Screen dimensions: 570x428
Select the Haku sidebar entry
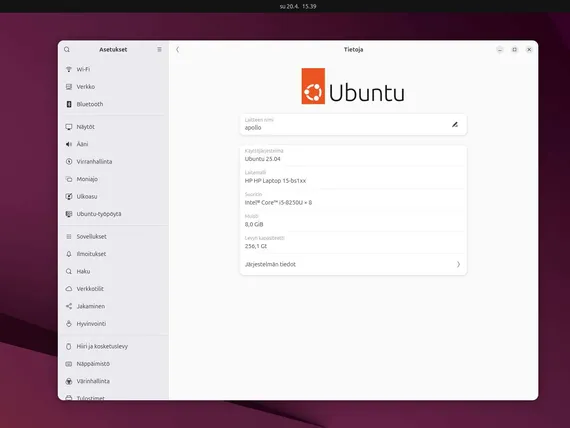(113, 271)
